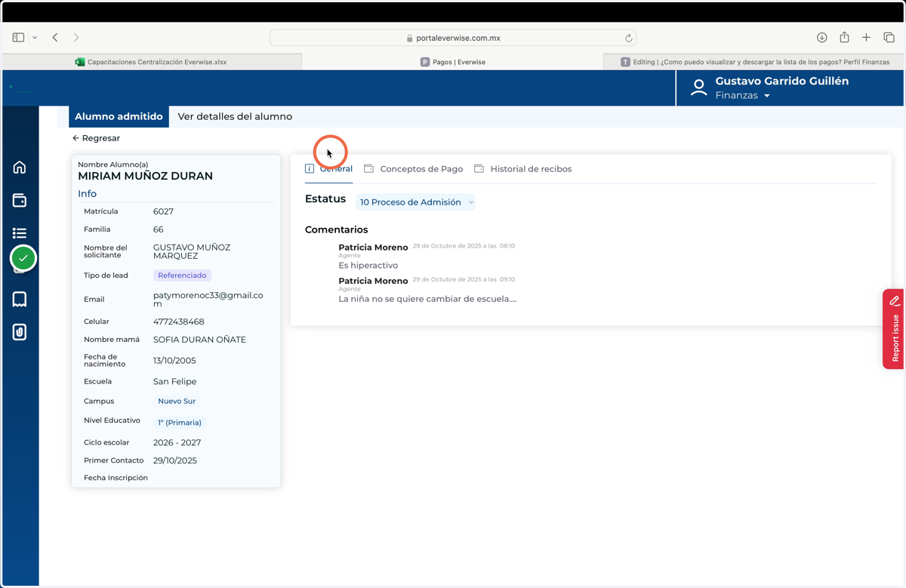Click comment La niña no se quiere cambiar
The image size is (906, 588).
pyautogui.click(x=427, y=299)
